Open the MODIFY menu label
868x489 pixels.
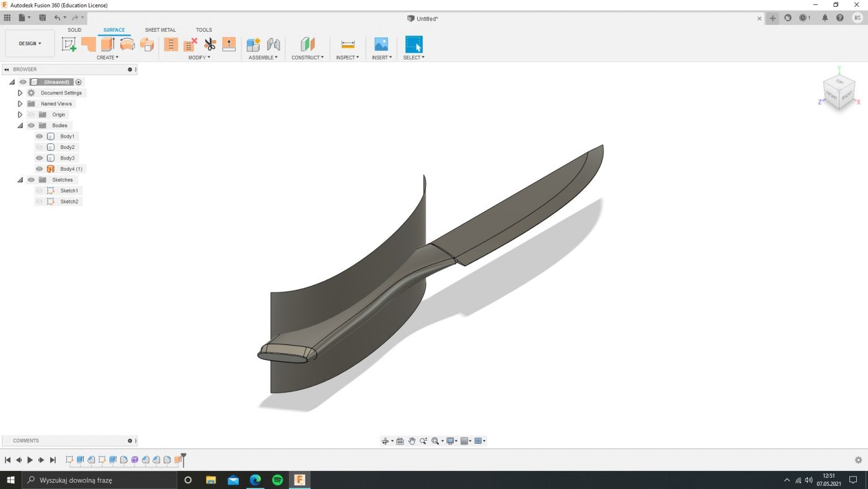point(199,58)
